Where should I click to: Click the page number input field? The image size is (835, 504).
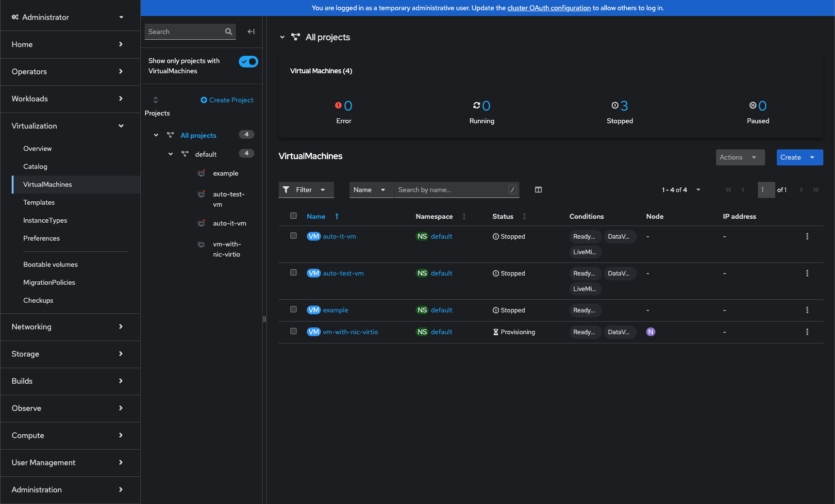[766, 190]
